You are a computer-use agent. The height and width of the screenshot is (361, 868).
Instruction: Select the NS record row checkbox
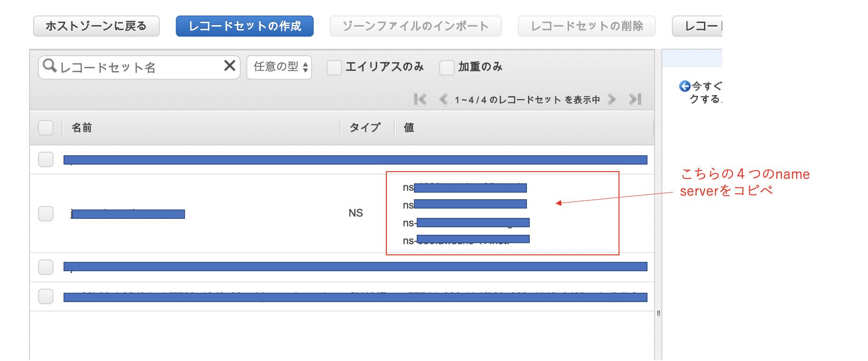tap(46, 214)
